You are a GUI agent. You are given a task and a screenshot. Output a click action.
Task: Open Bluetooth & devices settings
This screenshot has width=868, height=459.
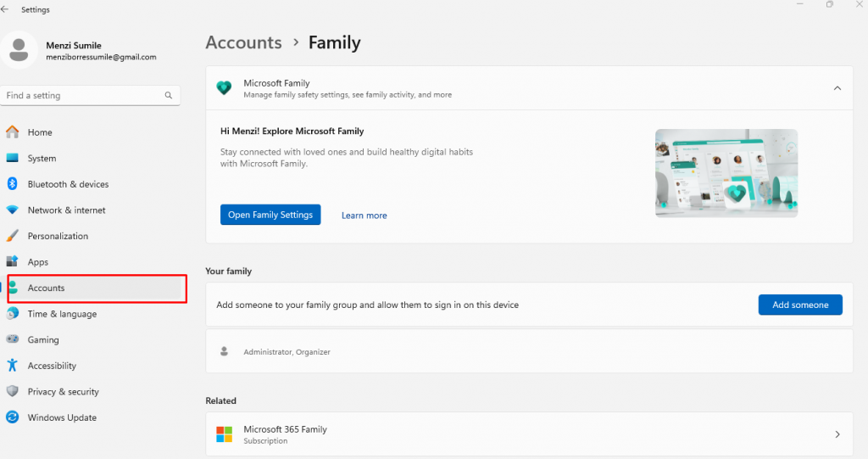(x=68, y=184)
